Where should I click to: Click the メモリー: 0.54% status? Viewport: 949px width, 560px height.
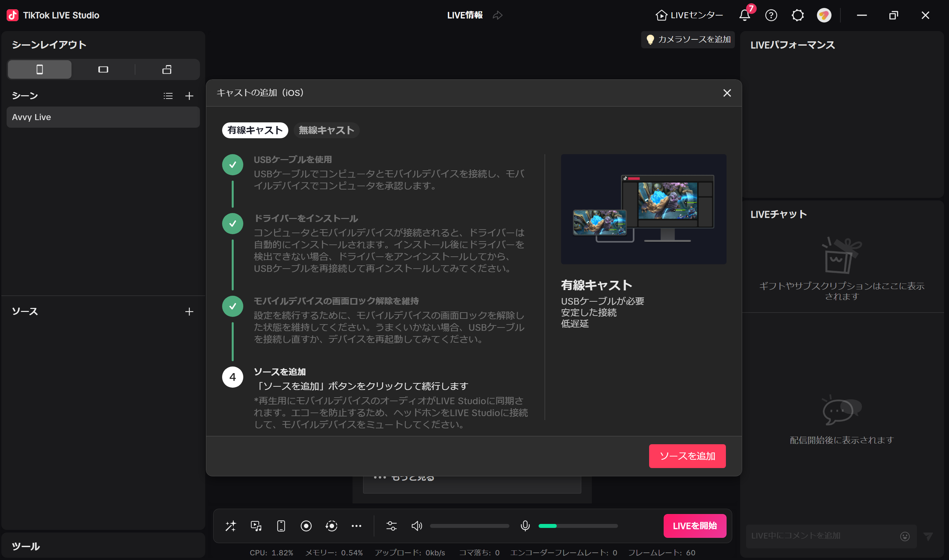[334, 552]
